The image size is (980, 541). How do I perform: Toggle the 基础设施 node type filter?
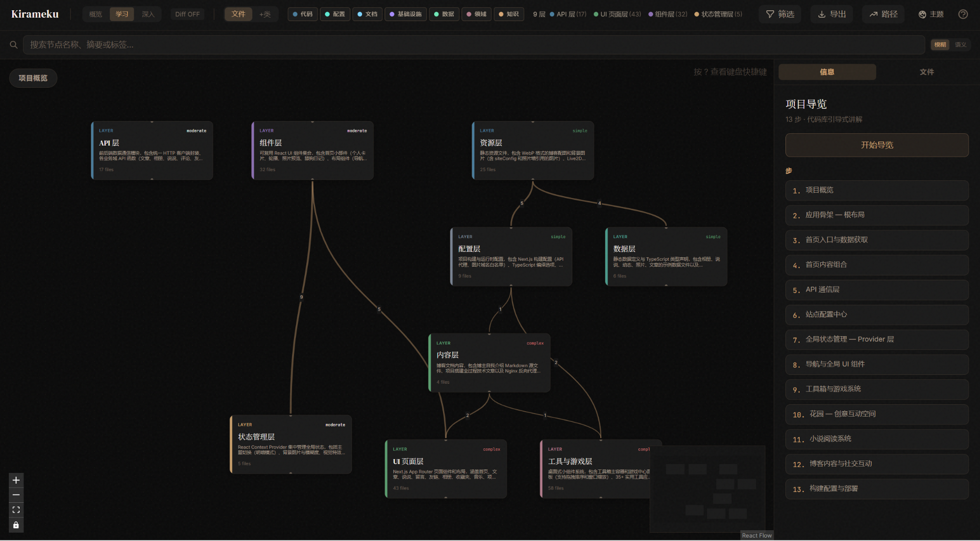click(x=406, y=14)
